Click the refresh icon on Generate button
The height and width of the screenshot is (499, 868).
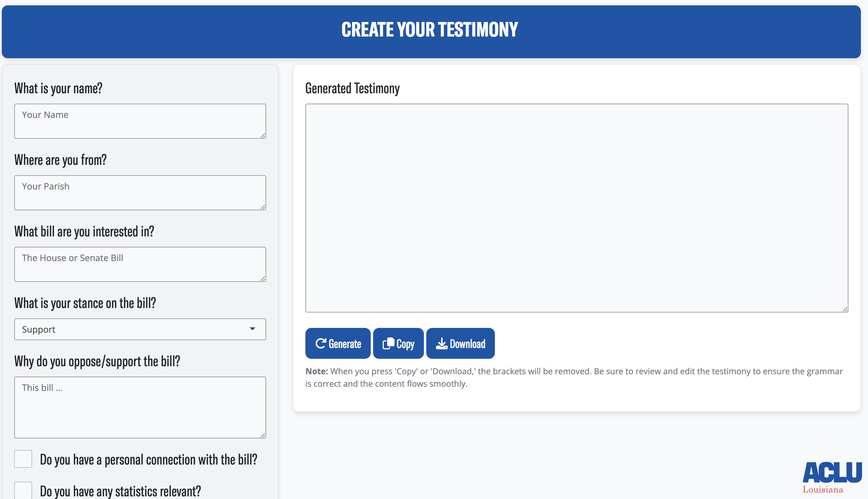click(x=321, y=343)
